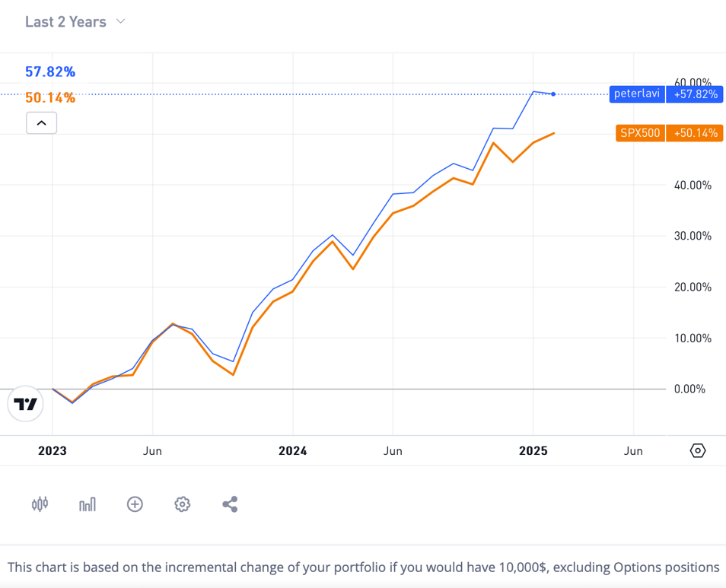Open the gear settings icon below chart
Image resolution: width=726 pixels, height=588 pixels.
[x=182, y=504]
